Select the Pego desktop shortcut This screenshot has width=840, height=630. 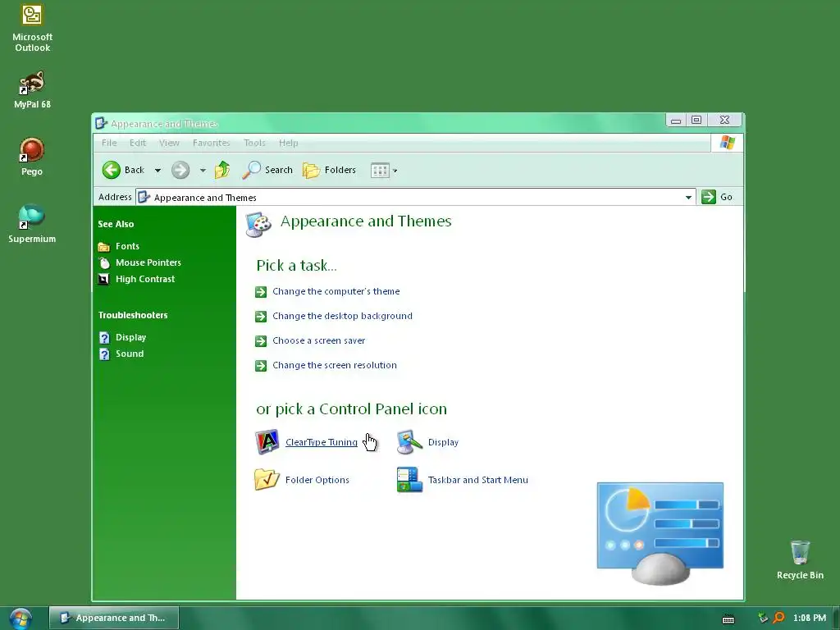pos(32,150)
